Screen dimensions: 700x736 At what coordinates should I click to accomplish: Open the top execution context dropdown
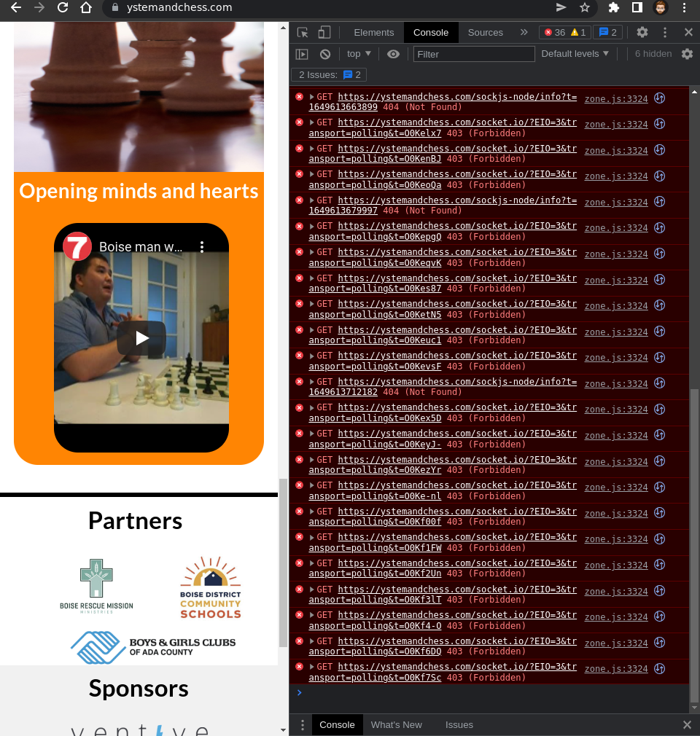click(x=357, y=53)
